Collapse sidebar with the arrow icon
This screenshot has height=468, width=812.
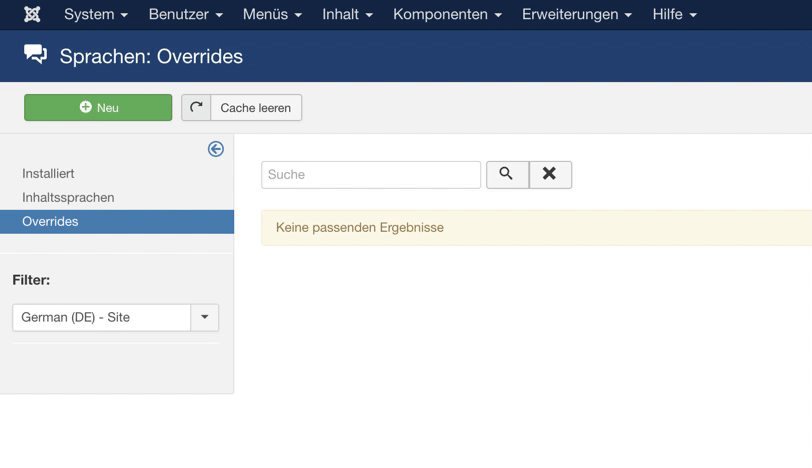[216, 149]
